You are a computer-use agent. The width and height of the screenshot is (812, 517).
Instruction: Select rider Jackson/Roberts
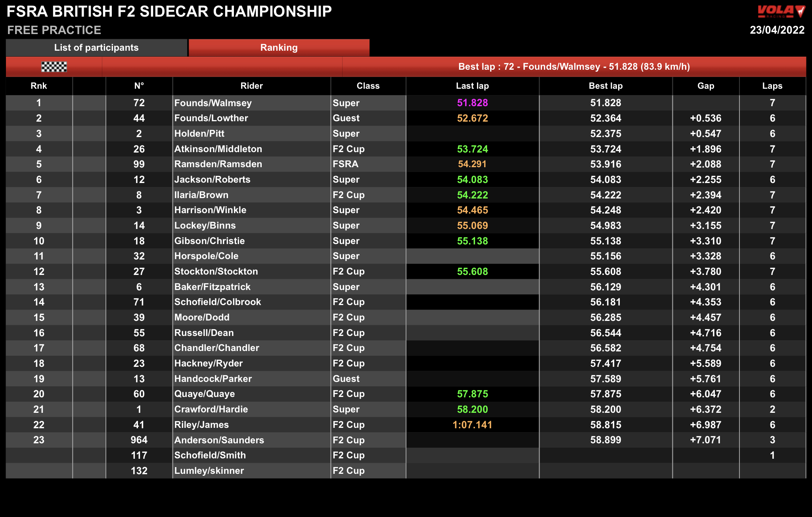(x=212, y=179)
